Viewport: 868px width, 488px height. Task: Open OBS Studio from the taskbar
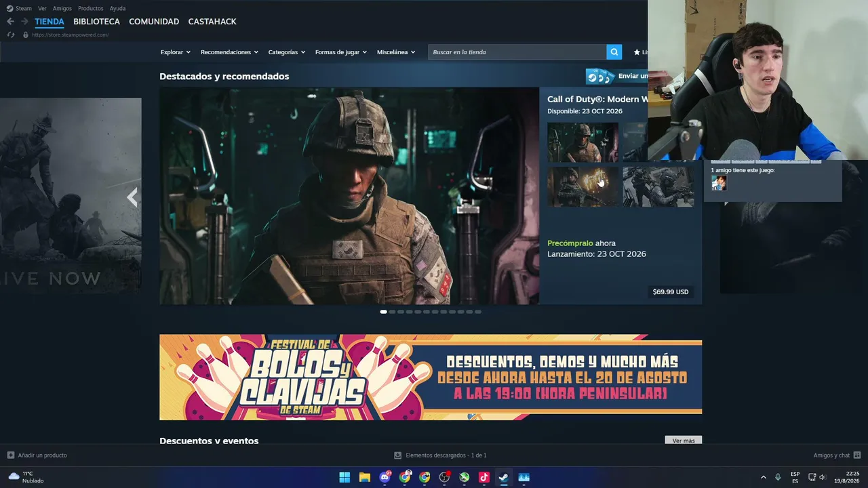pos(444,477)
